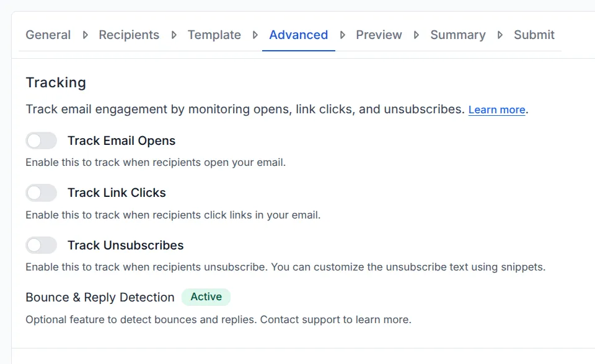
Task: Click the arrow between General and Recipients
Action: point(85,35)
